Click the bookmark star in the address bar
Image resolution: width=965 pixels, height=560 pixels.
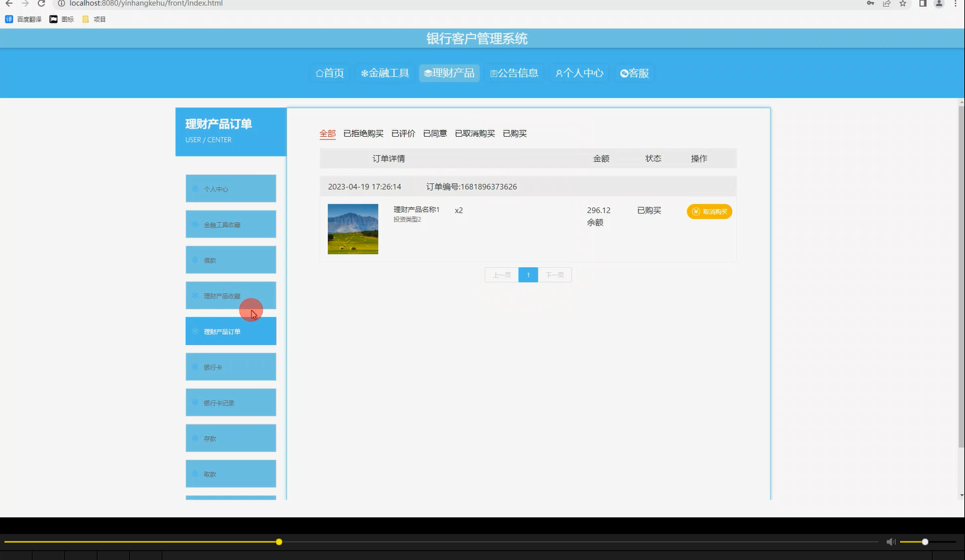click(902, 4)
